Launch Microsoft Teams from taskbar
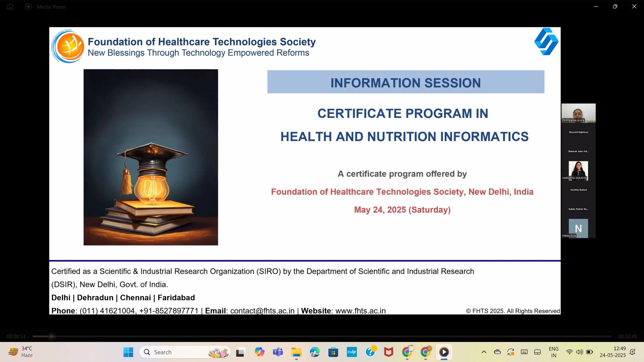This screenshot has height=362, width=644. (x=278, y=352)
